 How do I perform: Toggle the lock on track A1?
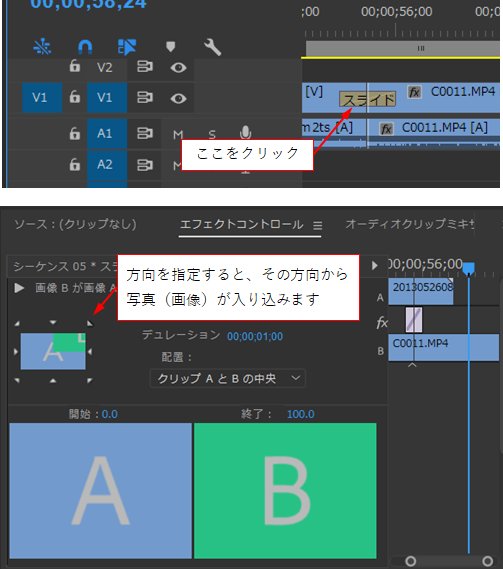pyautogui.click(x=75, y=133)
